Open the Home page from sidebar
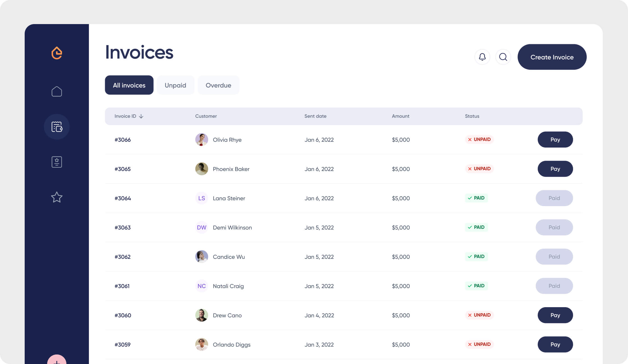The width and height of the screenshot is (628, 364). coord(57,92)
